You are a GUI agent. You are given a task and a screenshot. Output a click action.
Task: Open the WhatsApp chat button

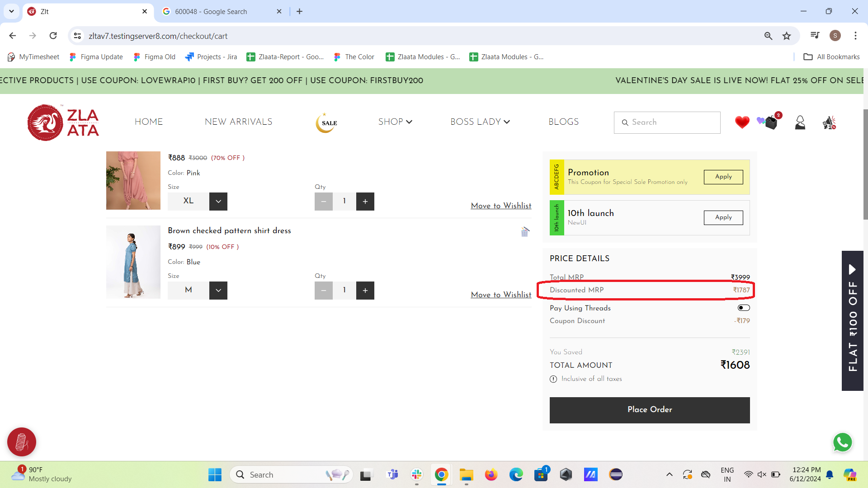(842, 442)
